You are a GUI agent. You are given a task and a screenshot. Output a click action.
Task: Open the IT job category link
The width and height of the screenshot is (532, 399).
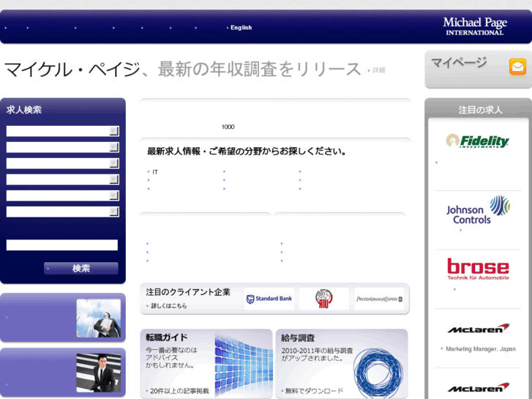[x=155, y=172]
